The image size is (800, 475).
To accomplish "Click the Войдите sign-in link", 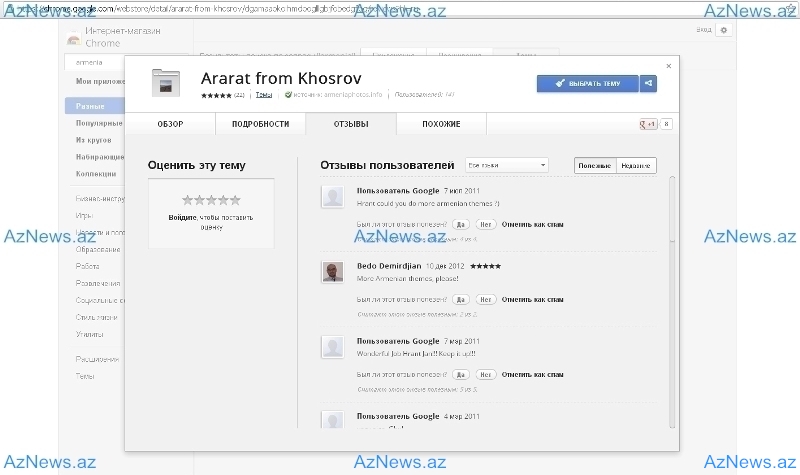I will pyautogui.click(x=182, y=217).
